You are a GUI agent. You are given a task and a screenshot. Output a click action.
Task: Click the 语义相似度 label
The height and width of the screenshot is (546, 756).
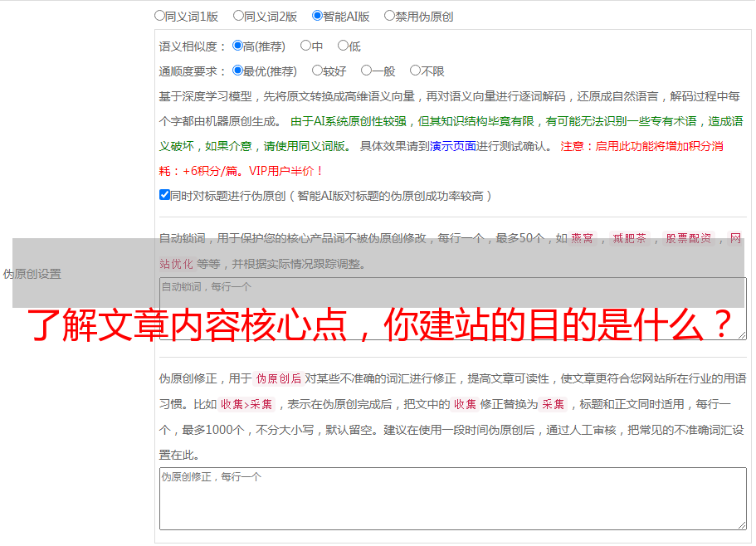click(x=192, y=46)
